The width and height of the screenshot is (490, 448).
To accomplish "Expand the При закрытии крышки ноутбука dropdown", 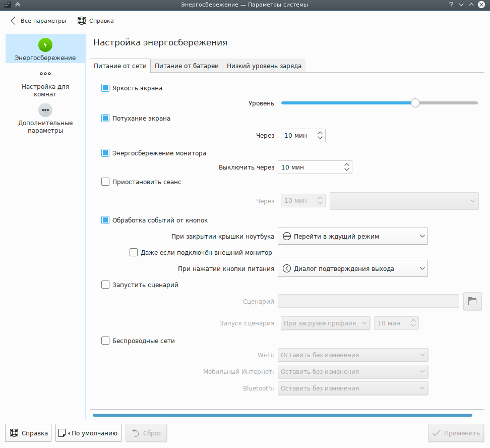I will 352,236.
